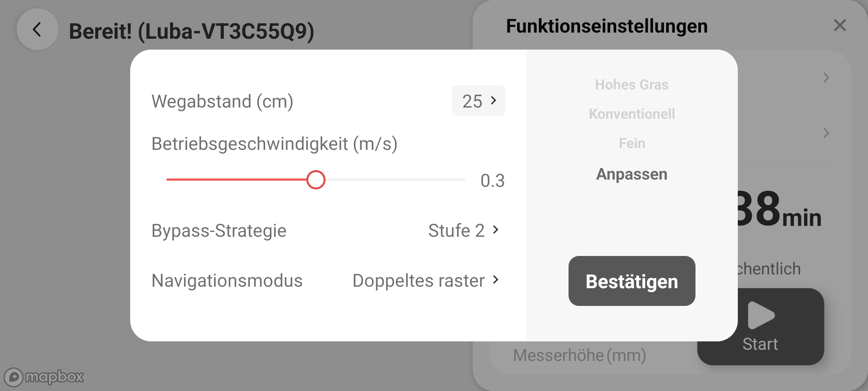Image resolution: width=868 pixels, height=391 pixels.
Task: Expand the second settings row chevron
Action: click(x=826, y=133)
